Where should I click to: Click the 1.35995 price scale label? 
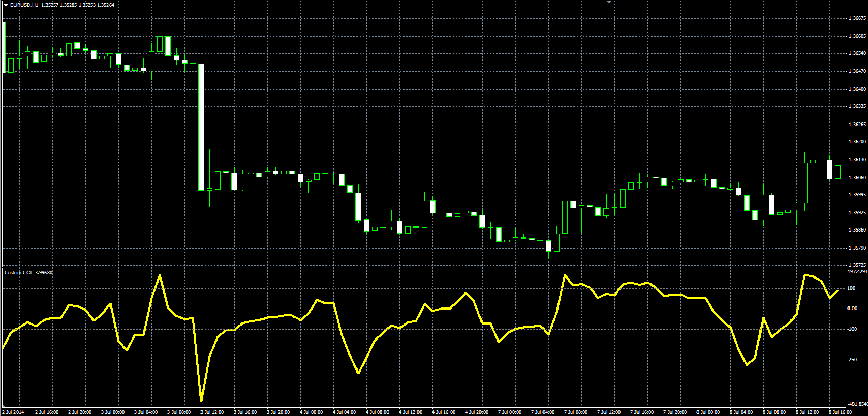(857, 195)
